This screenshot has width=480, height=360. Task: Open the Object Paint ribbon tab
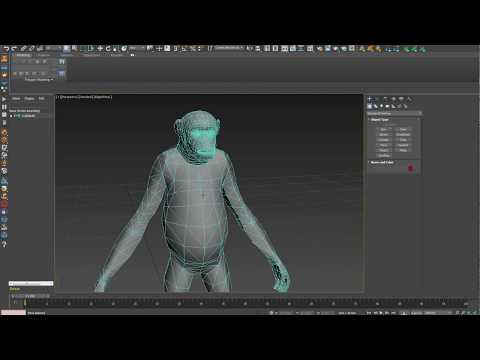(92, 55)
